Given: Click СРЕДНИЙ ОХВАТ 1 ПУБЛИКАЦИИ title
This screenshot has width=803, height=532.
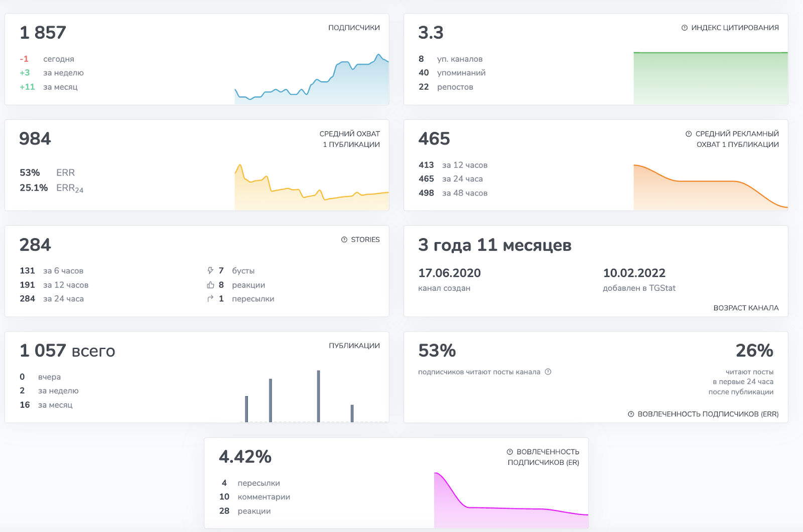Looking at the screenshot, I should tap(350, 139).
